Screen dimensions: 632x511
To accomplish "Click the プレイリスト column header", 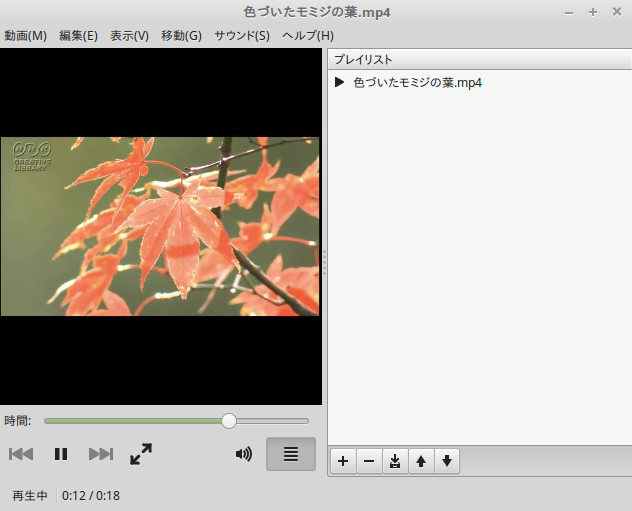I will point(480,60).
